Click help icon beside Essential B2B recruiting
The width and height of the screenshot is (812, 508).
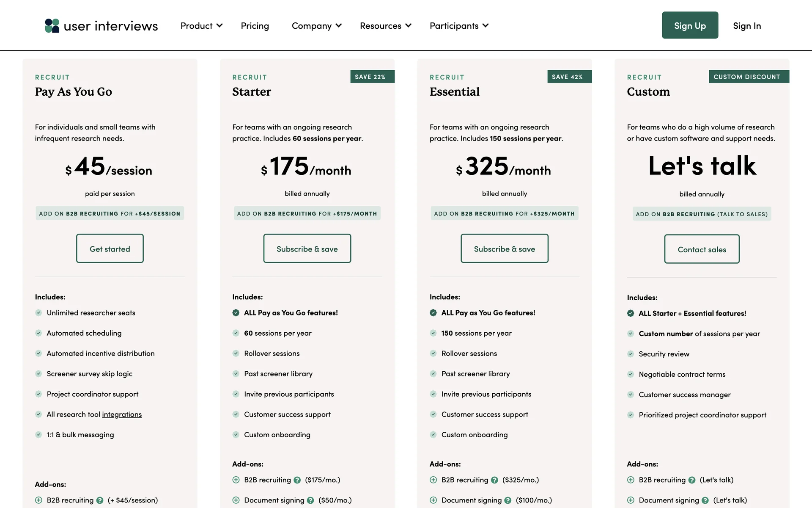tap(494, 480)
